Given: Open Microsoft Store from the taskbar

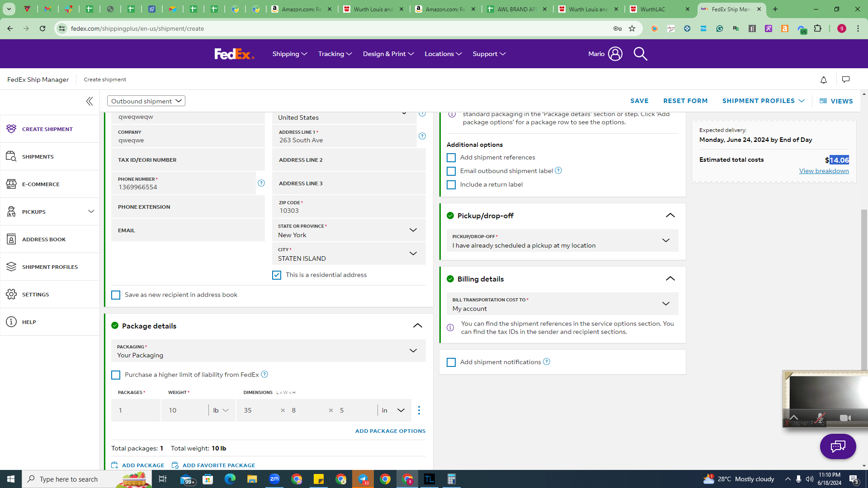Looking at the screenshot, I should pyautogui.click(x=208, y=479).
